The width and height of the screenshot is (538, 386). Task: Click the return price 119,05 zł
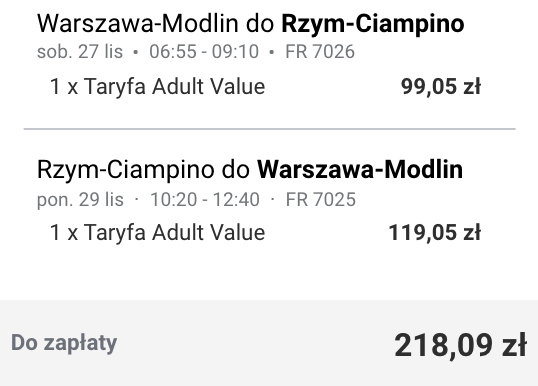pyautogui.click(x=434, y=233)
